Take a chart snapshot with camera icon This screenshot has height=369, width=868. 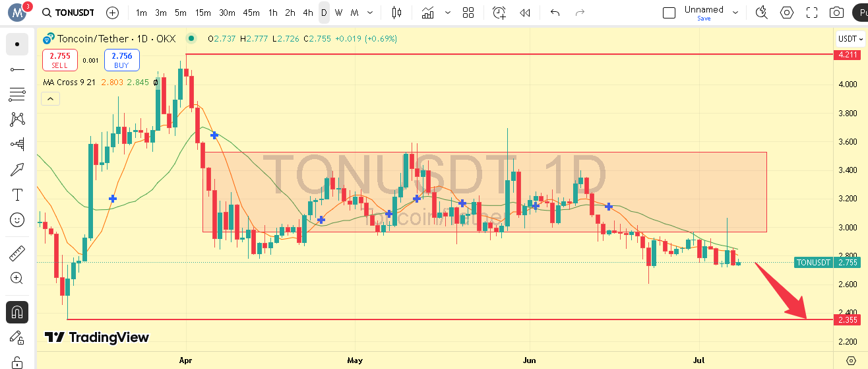point(836,13)
